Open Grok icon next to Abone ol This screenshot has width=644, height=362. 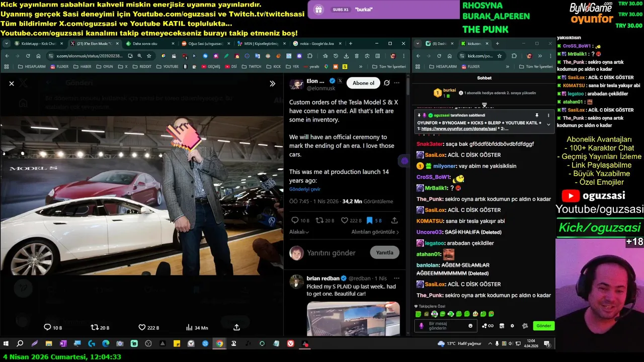(x=386, y=83)
